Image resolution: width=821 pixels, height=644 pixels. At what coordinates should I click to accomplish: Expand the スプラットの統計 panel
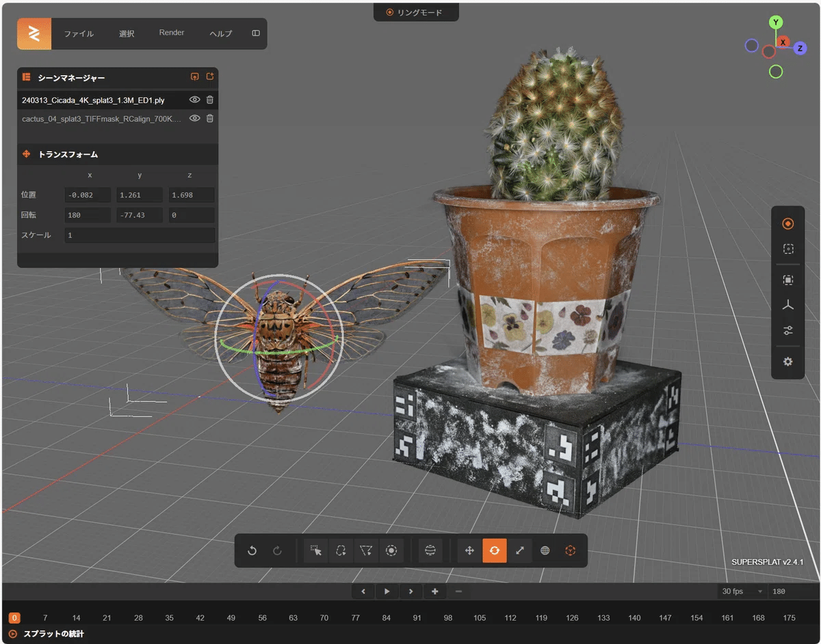55,634
